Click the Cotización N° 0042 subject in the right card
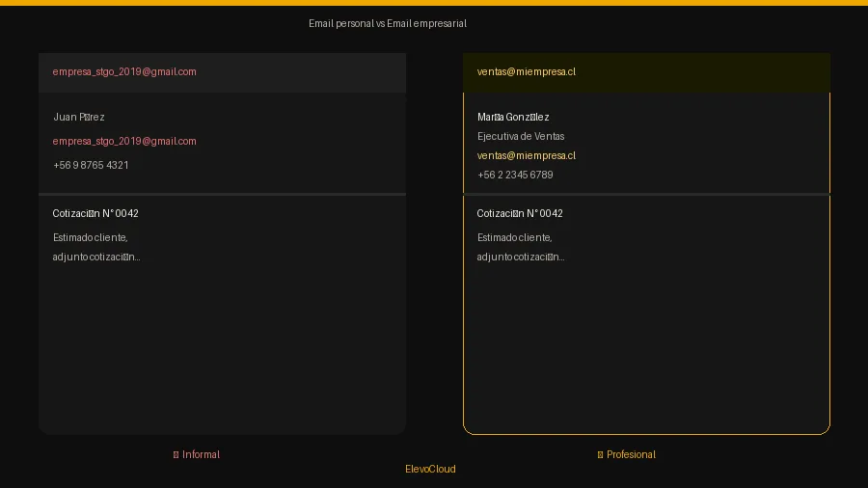 click(x=520, y=213)
